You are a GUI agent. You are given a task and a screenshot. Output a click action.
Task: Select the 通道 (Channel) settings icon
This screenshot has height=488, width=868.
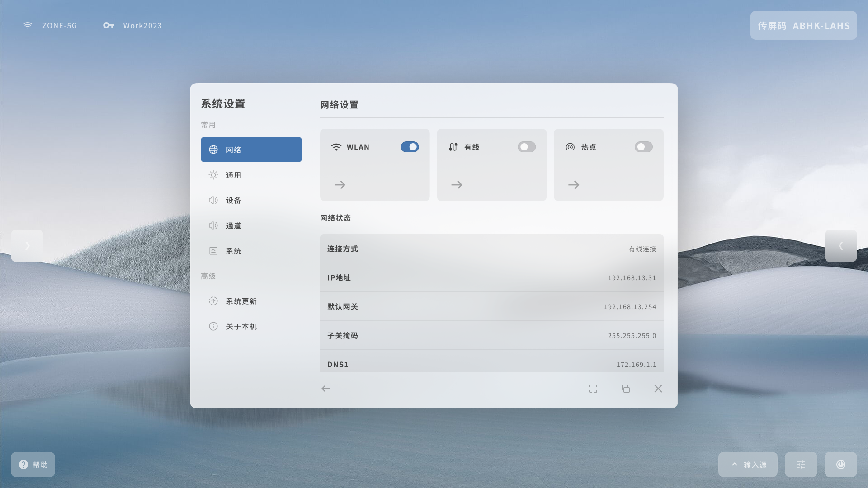click(x=213, y=225)
